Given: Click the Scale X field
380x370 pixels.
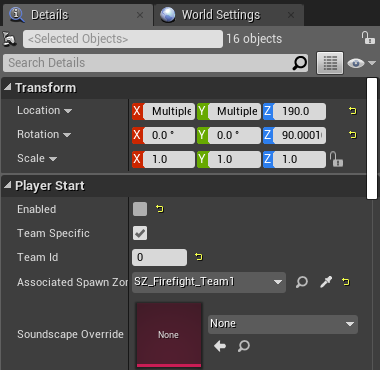Looking at the screenshot, I should coord(169,159).
